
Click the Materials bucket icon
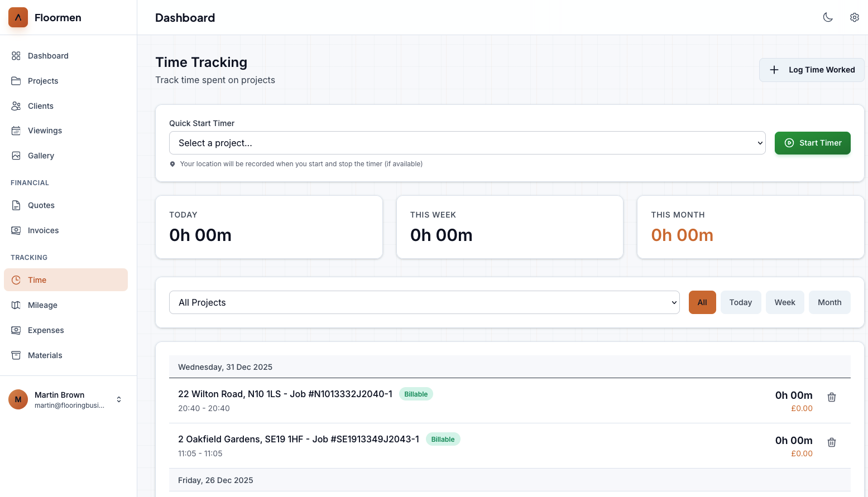tap(17, 355)
